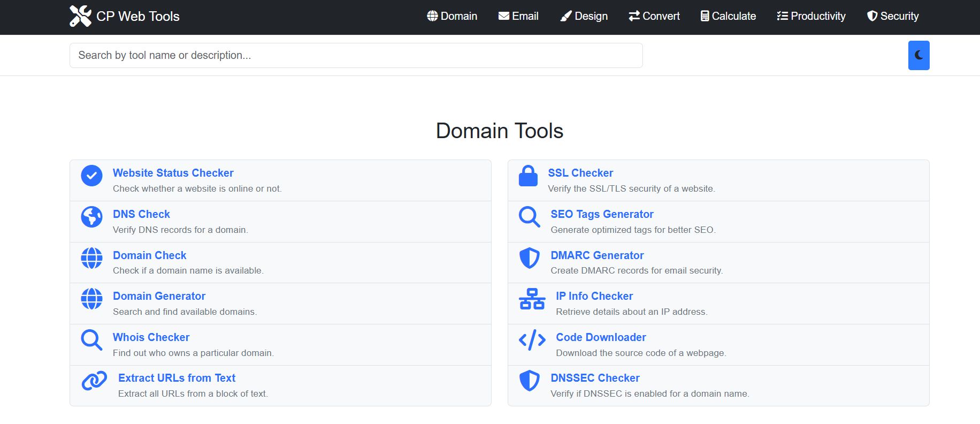Viewport: 980px width, 424px height.
Task: Click the earth icon beside DNS Check
Action: [91, 217]
